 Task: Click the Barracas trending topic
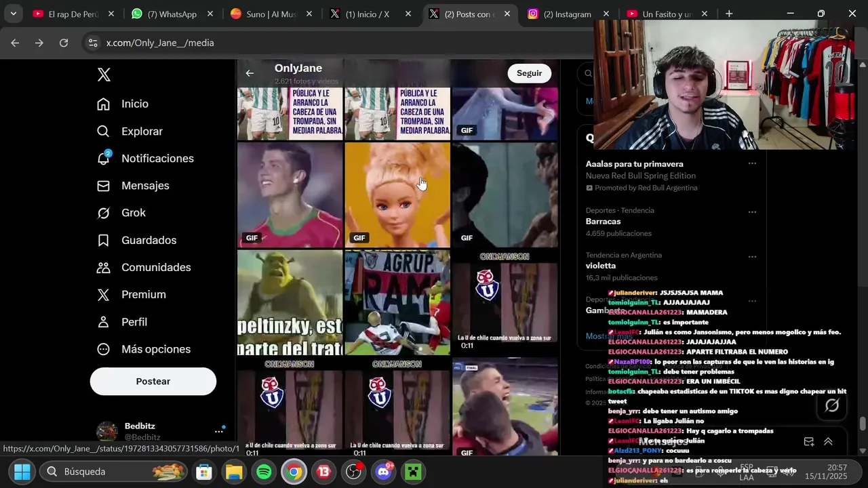(604, 222)
